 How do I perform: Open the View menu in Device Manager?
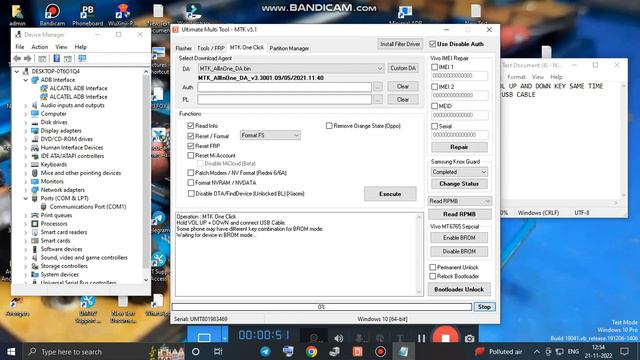pyautogui.click(x=61, y=47)
